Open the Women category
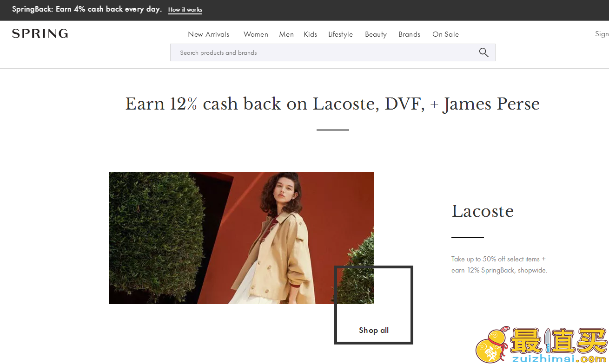 256,34
